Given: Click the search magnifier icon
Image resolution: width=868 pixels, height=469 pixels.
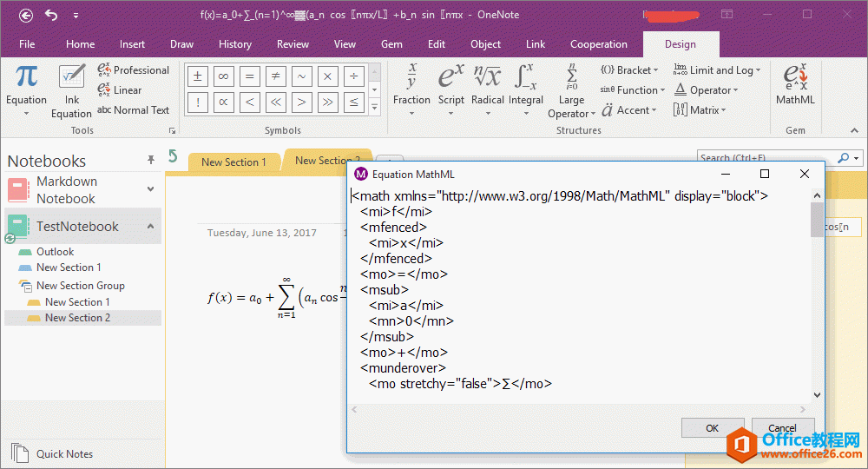Looking at the screenshot, I should tap(843, 158).
